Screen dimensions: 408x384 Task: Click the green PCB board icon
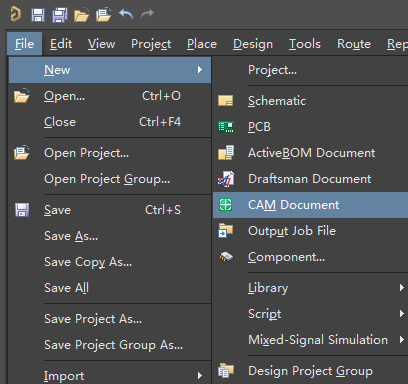(226, 127)
